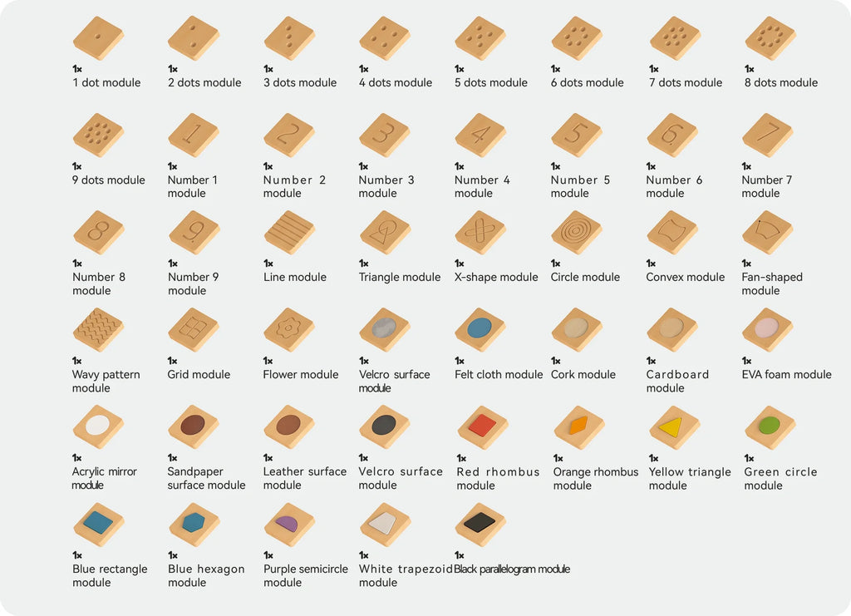Select the X-shape module tile
The height and width of the screenshot is (616, 851).
(480, 232)
